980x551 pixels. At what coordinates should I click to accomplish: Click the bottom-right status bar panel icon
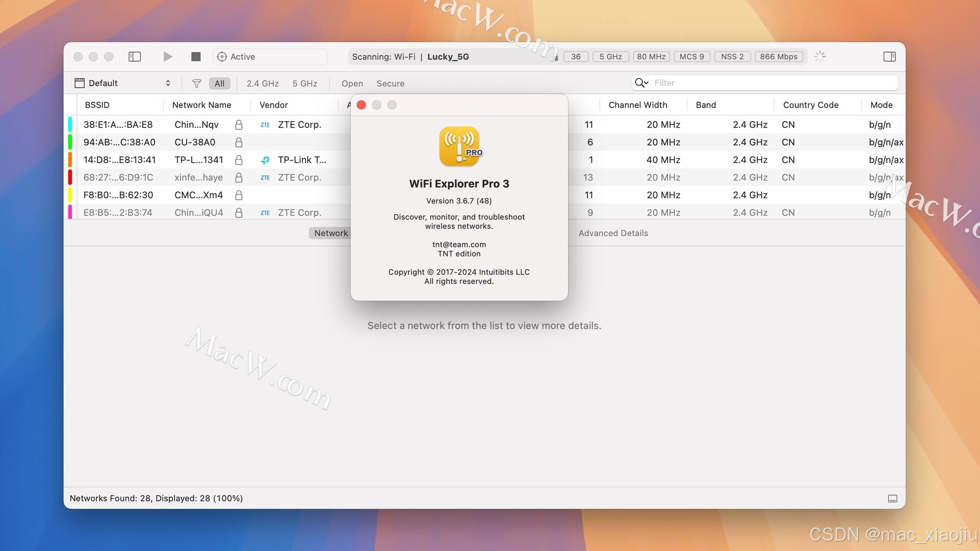893,498
